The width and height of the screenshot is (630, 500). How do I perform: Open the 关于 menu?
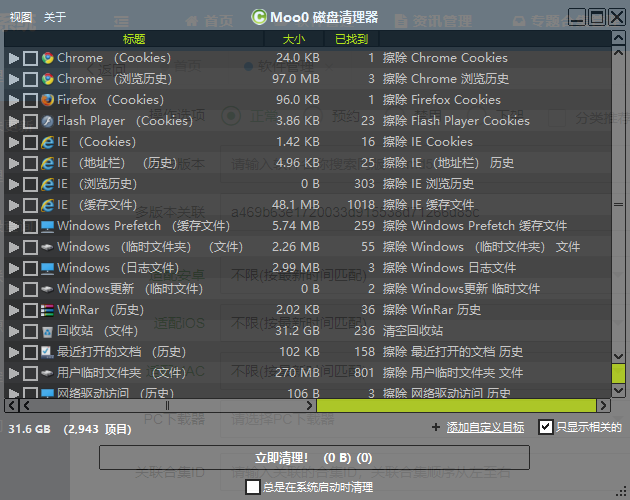coord(55,17)
